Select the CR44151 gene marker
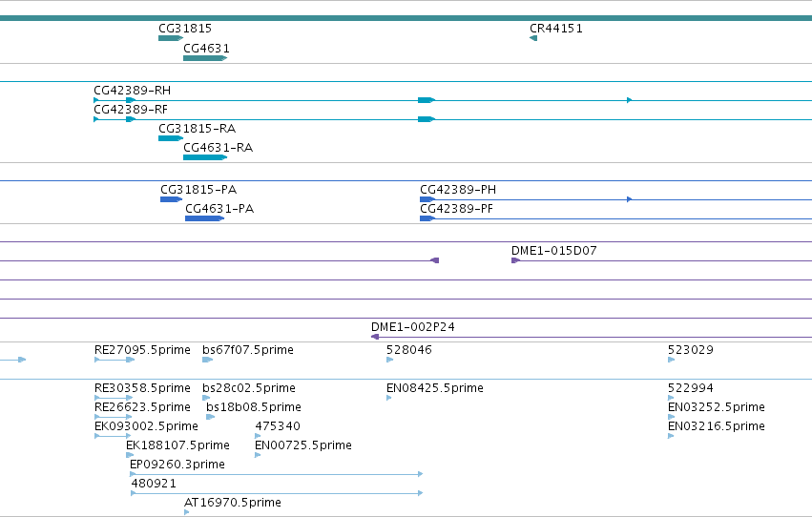 point(533,38)
